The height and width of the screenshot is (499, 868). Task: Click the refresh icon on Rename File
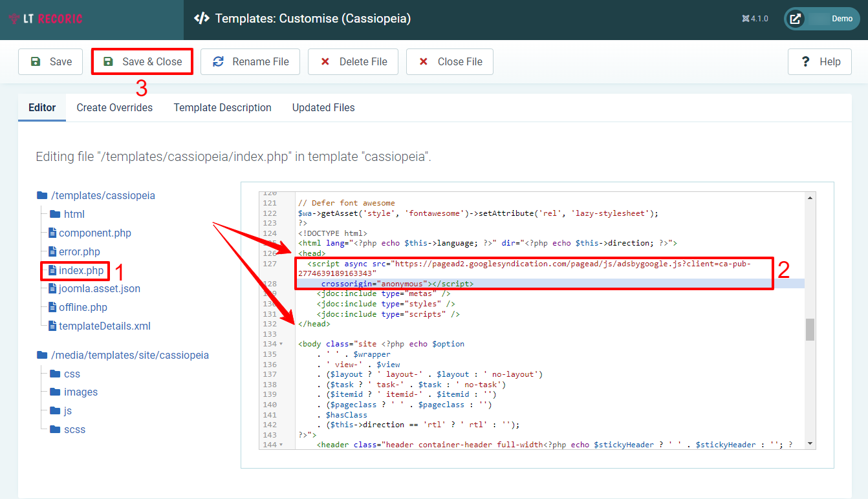(x=219, y=61)
